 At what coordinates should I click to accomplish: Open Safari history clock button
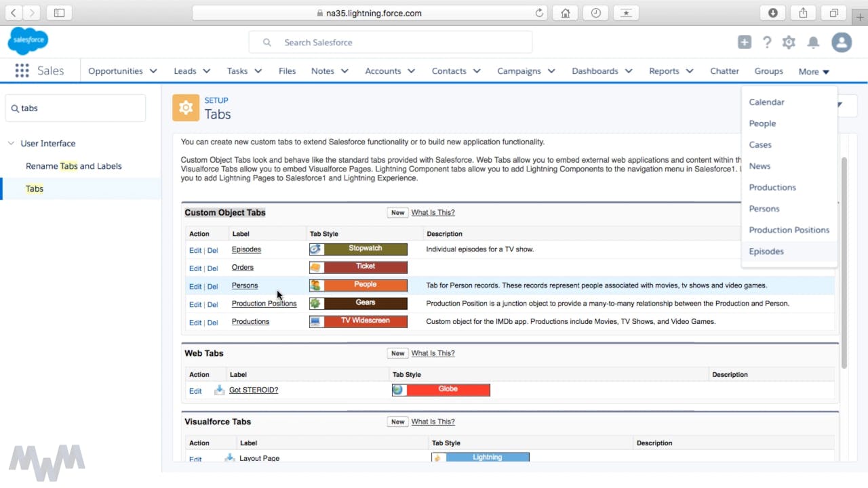pyautogui.click(x=595, y=13)
